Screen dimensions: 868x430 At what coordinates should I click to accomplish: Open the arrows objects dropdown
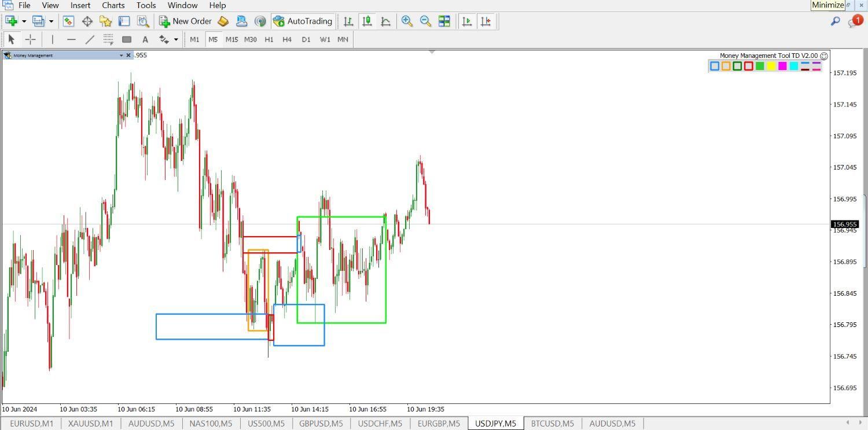pos(176,39)
